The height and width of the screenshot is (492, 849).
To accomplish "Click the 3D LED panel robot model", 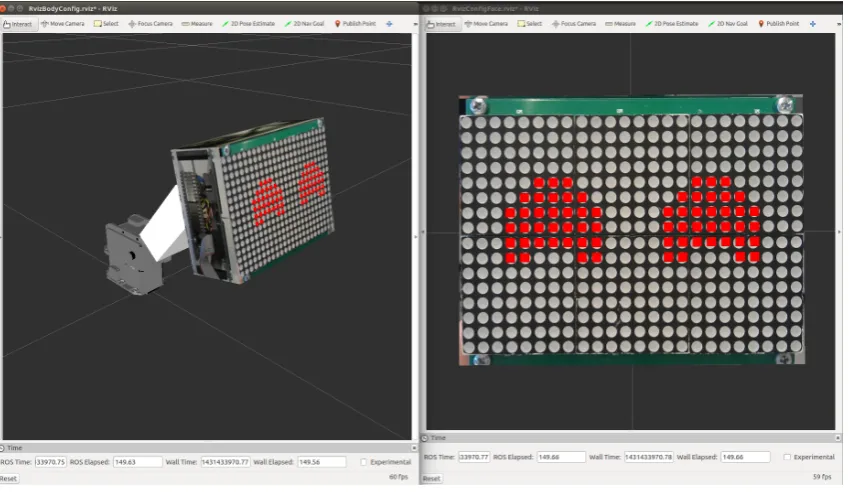I will tap(253, 201).
